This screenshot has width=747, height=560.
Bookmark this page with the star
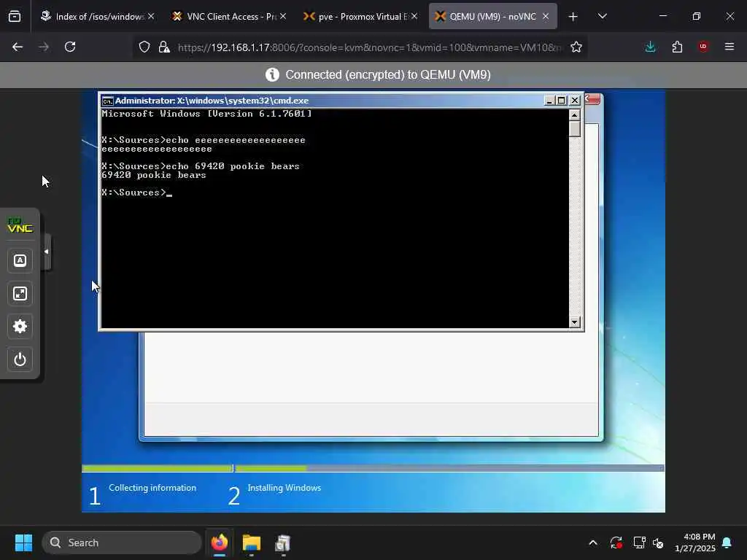pyautogui.click(x=576, y=47)
